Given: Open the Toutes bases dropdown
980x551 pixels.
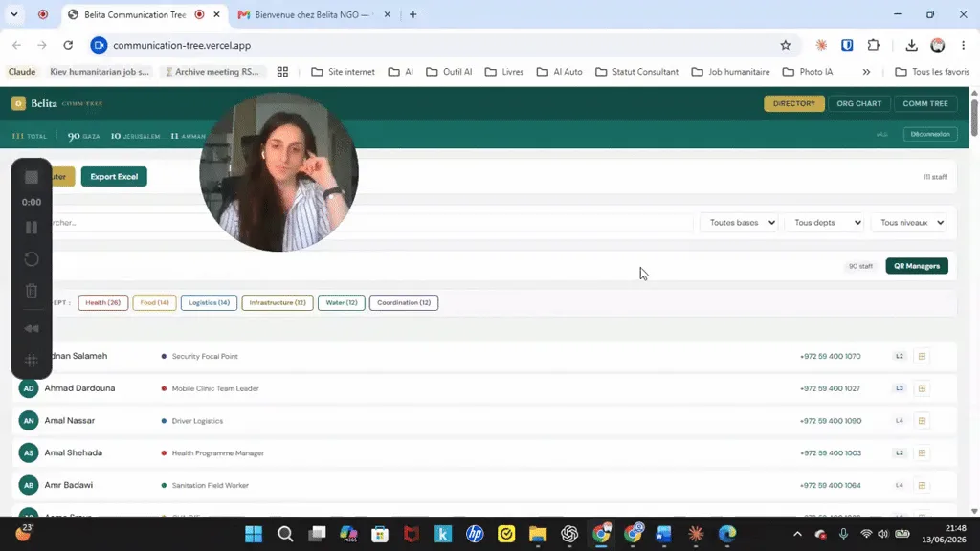Looking at the screenshot, I should click(739, 222).
